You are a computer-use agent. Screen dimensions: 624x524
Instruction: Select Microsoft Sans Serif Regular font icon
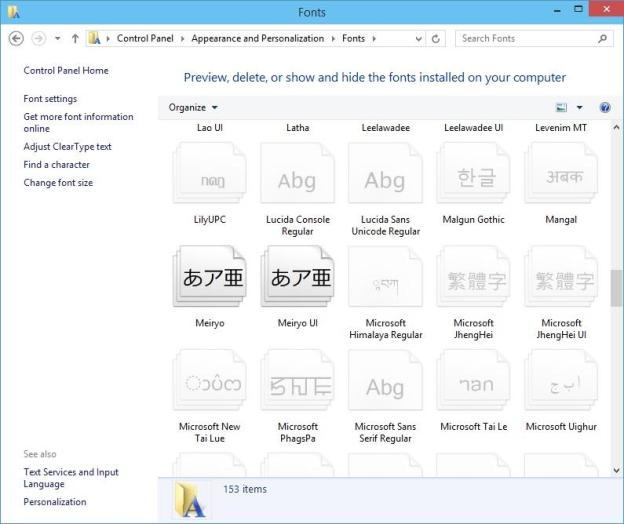385,380
